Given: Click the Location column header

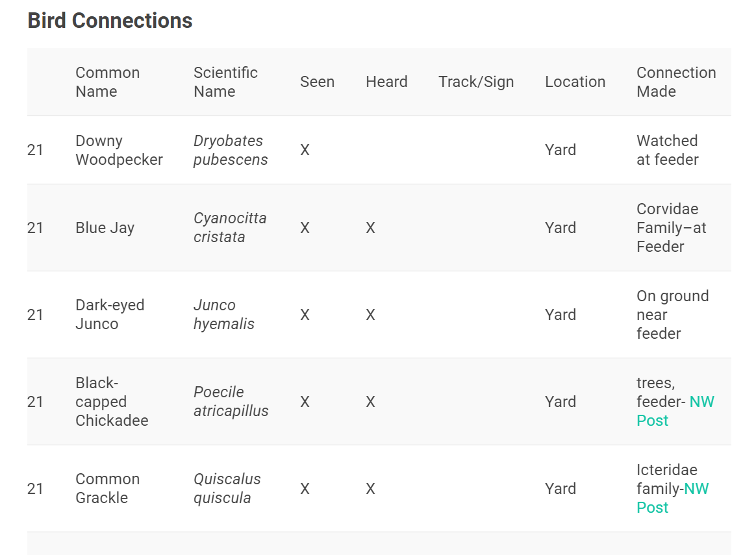Looking at the screenshot, I should point(575,82).
